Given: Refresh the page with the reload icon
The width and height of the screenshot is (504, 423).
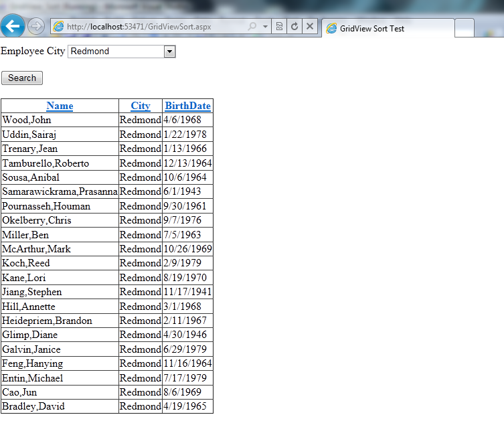Looking at the screenshot, I should (294, 27).
